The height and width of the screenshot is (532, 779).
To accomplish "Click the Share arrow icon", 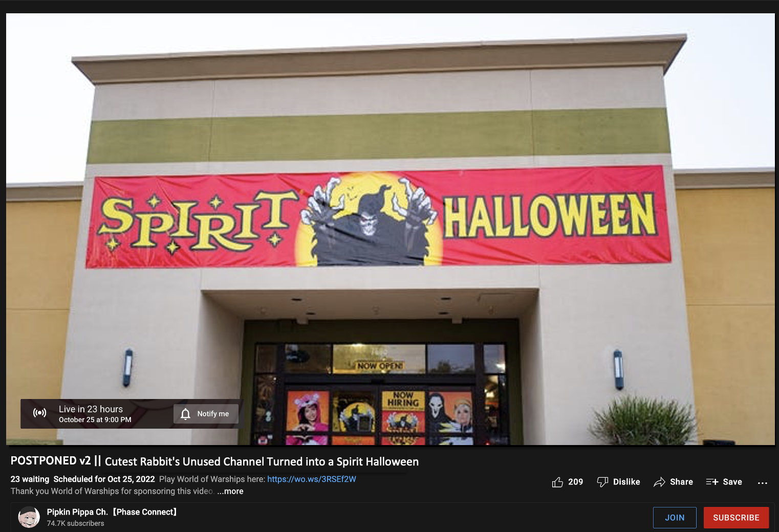I will point(659,482).
